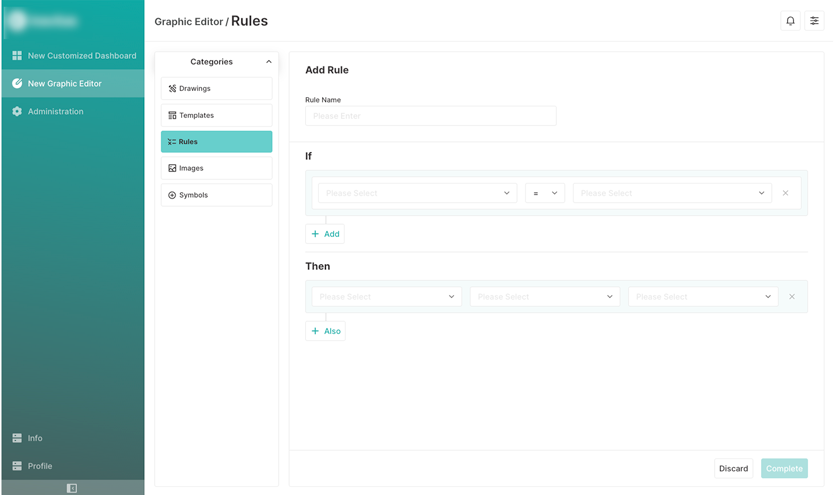Open the Drawings category
Viewport: 834px width, 495px height.
tap(216, 89)
